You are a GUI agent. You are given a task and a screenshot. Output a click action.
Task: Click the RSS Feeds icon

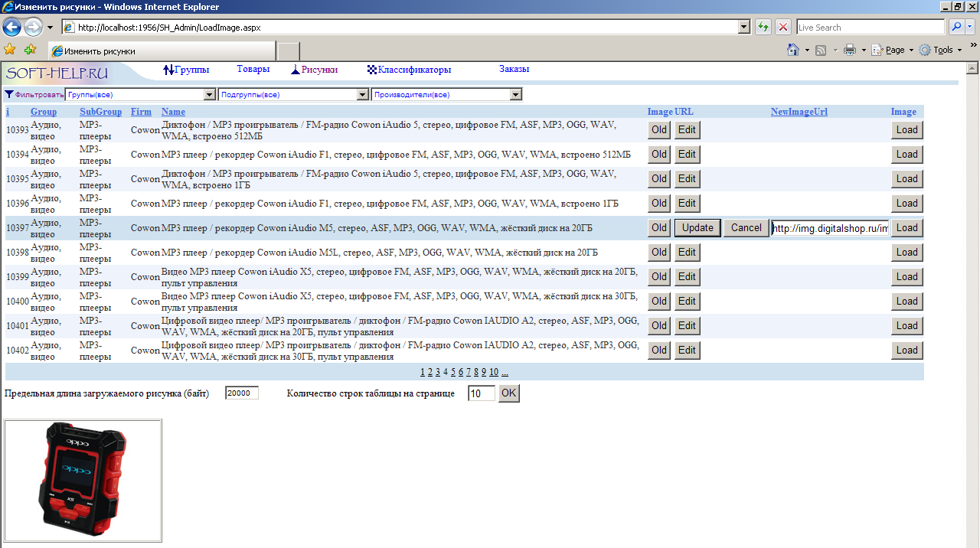coord(820,50)
